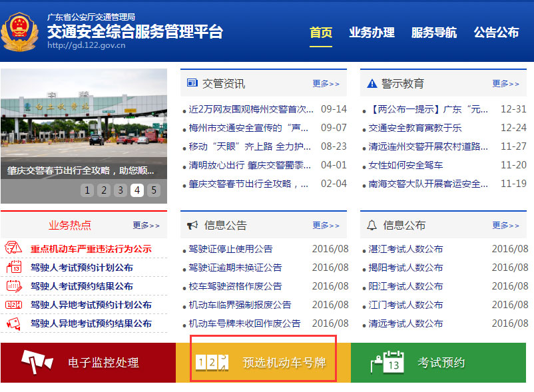Select the license plate icon beside 预选机动车号牌
Viewport: 534px width, 392px height.
(212, 362)
